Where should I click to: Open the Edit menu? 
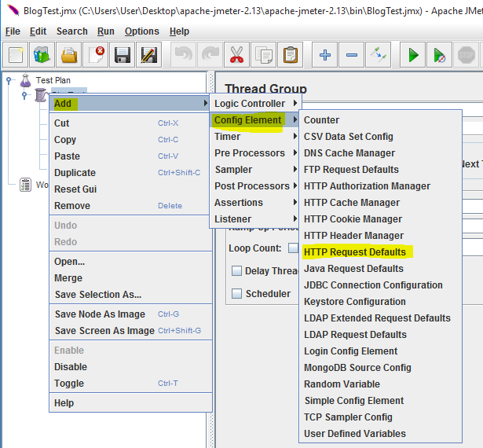pos(38,31)
